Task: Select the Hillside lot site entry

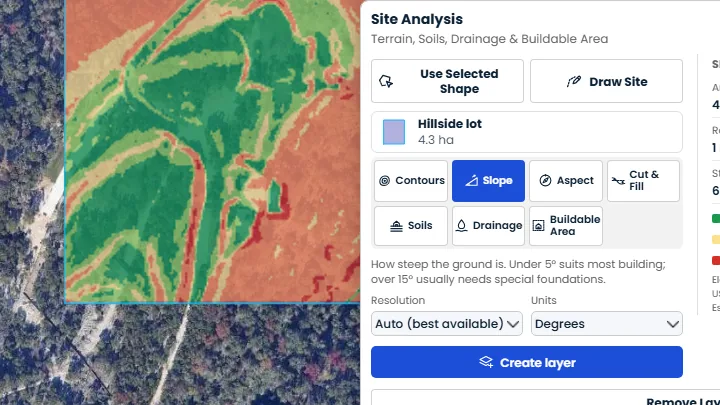Action: [527, 132]
